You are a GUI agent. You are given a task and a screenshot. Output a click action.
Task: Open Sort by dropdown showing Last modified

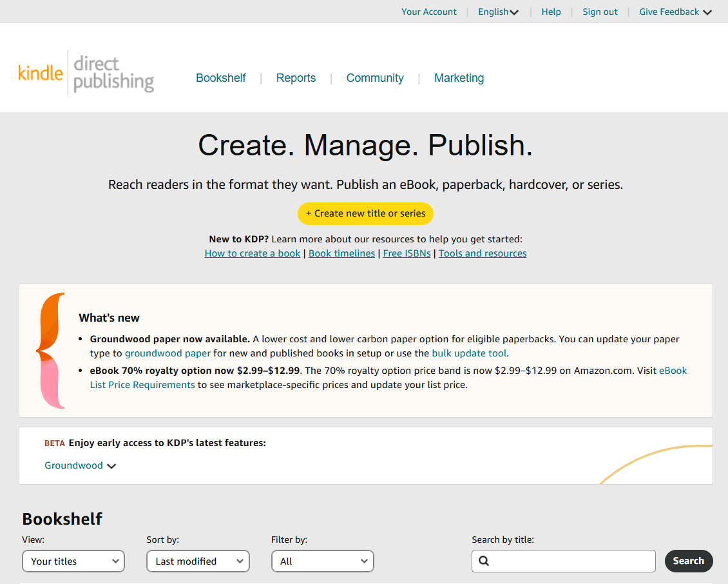click(x=198, y=561)
